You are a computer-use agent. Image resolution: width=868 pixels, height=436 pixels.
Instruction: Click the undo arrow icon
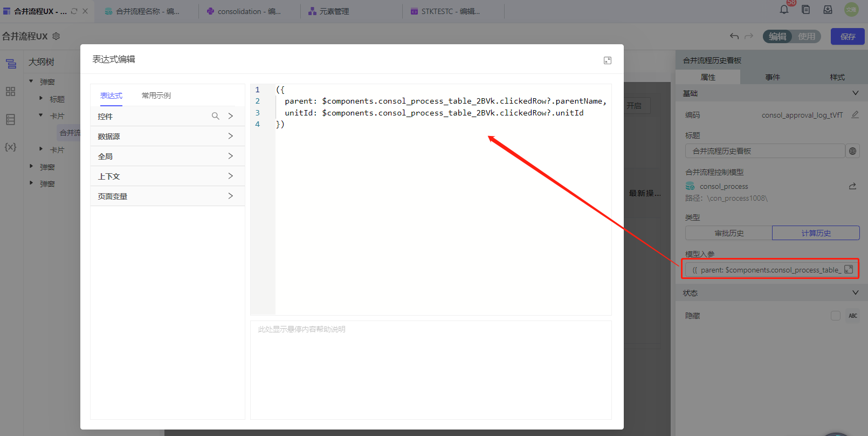tap(734, 36)
